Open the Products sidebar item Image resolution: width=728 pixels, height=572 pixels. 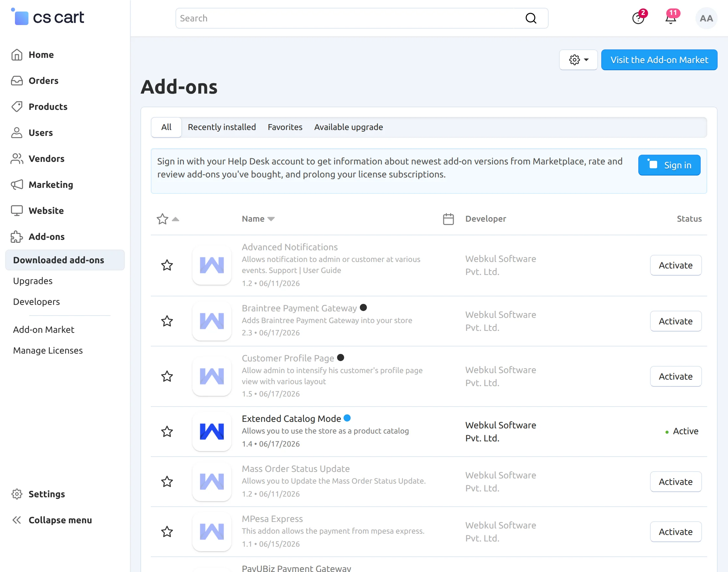(48, 107)
